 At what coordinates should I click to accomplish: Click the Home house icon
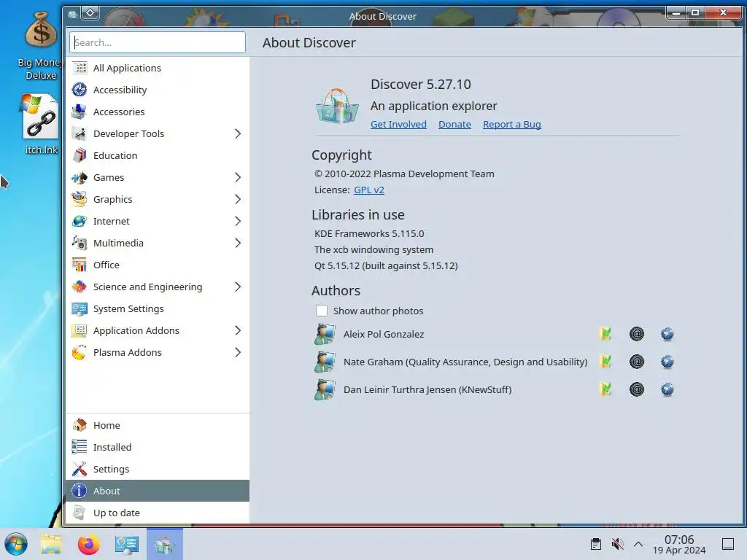(80, 425)
